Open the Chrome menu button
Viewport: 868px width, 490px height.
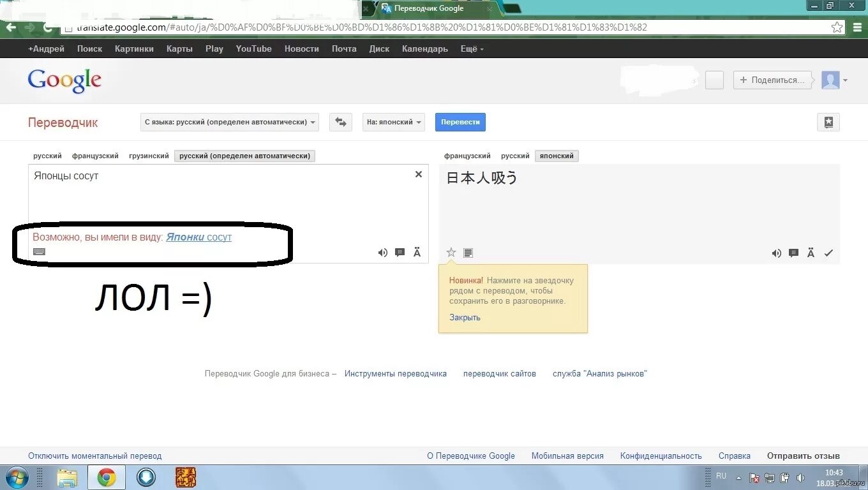[858, 27]
